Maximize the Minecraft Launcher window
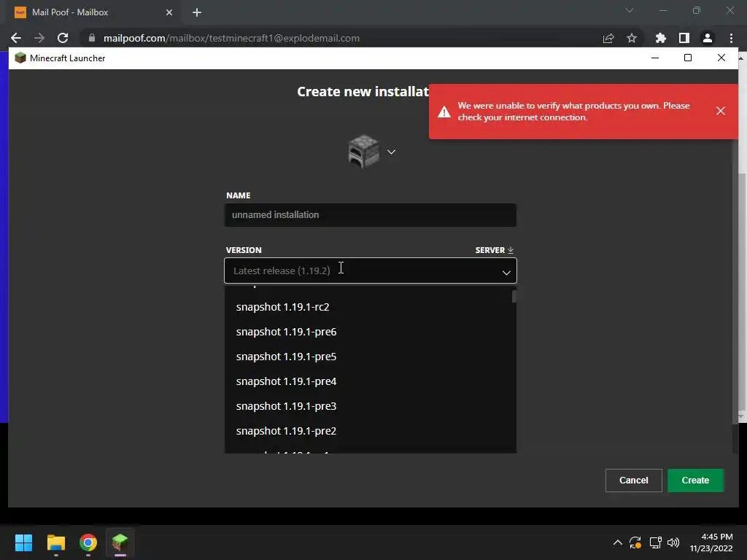Screen dimensions: 747x560 (687, 58)
